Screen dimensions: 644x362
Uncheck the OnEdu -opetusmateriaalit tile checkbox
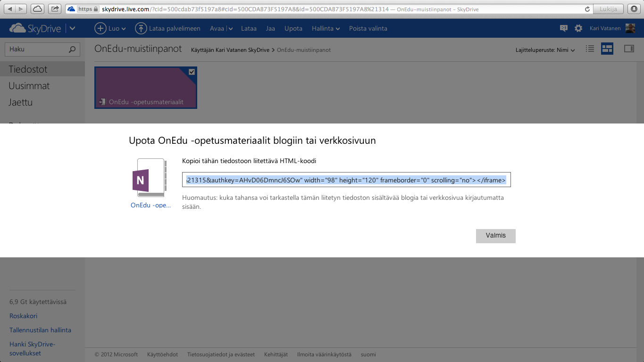pos(192,72)
